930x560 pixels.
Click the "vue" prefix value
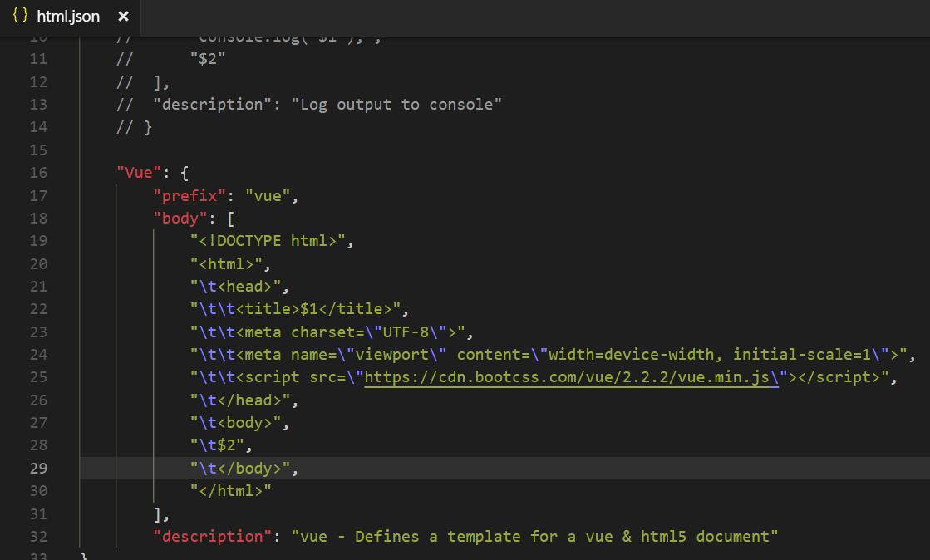268,196
